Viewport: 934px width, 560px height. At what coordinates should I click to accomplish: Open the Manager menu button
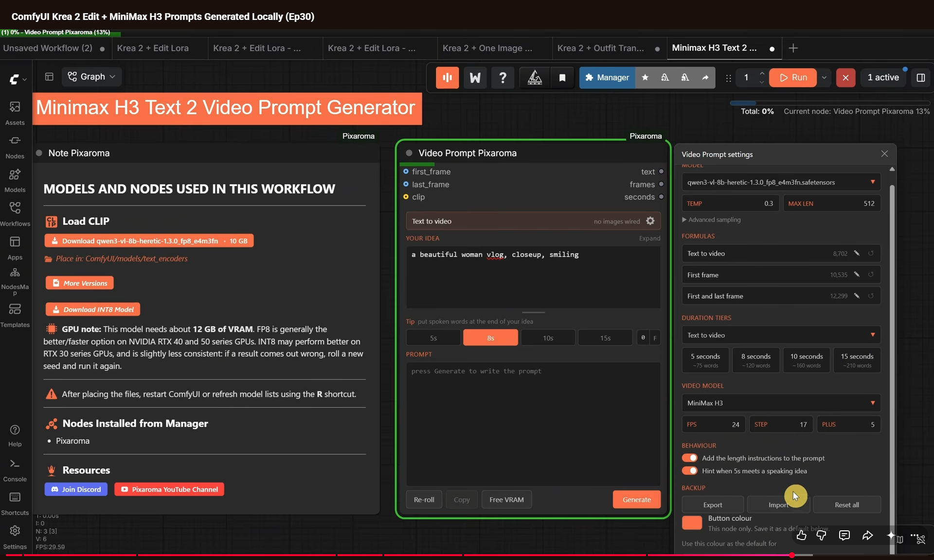607,77
